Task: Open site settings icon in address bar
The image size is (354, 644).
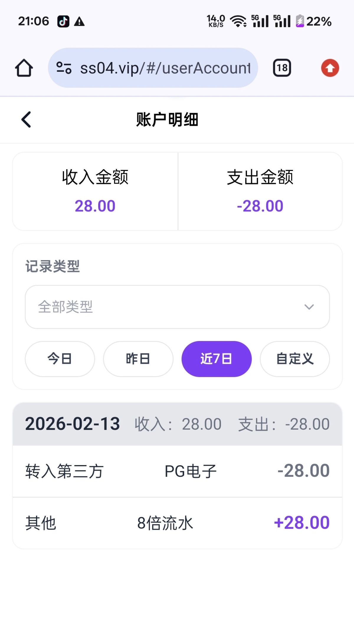Action: pos(64,68)
